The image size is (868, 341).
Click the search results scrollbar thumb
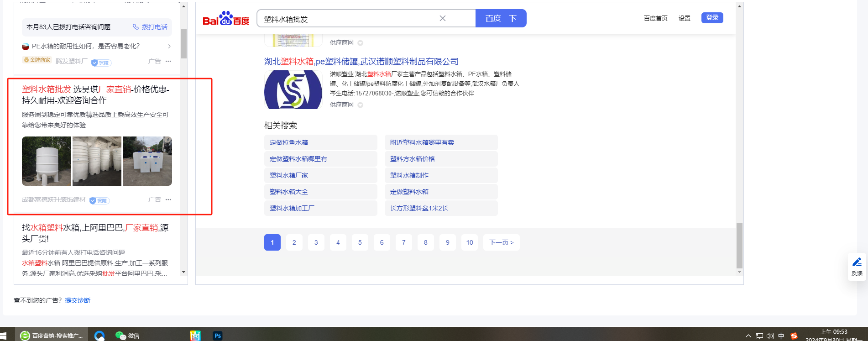(x=739, y=246)
